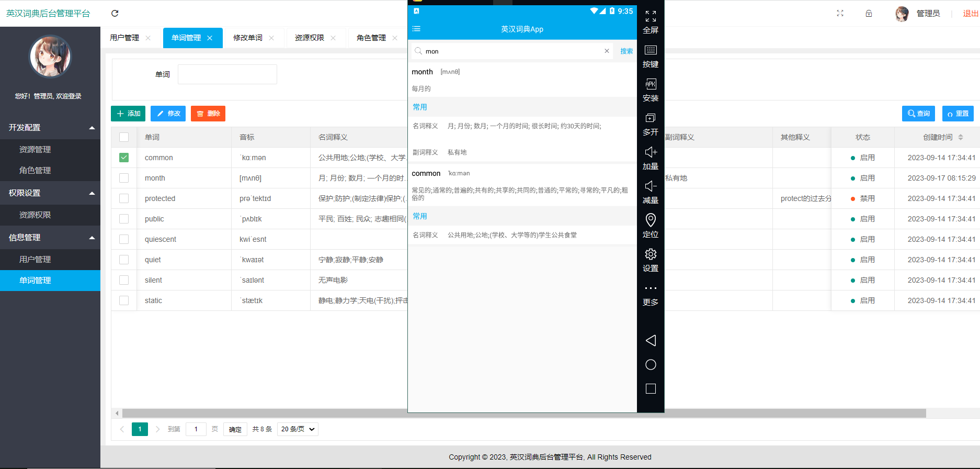
Task: Collapse the 开发配置 sidebar group
Action: [x=50, y=128]
